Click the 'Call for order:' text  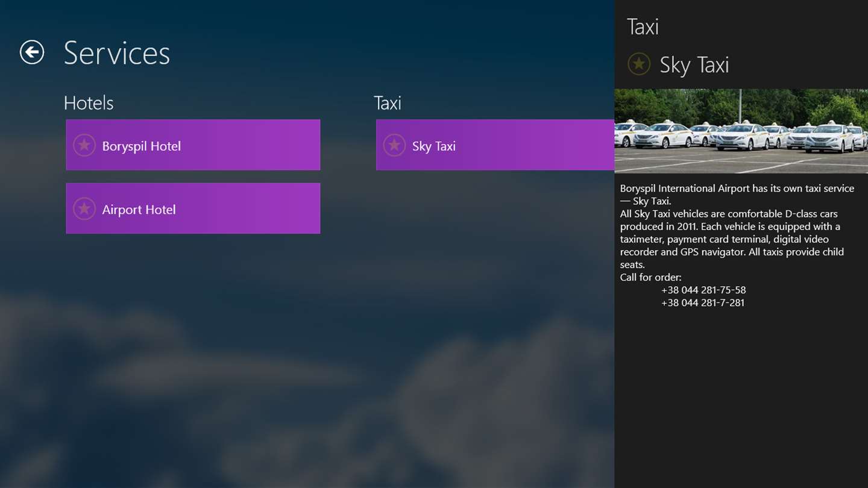(651, 277)
